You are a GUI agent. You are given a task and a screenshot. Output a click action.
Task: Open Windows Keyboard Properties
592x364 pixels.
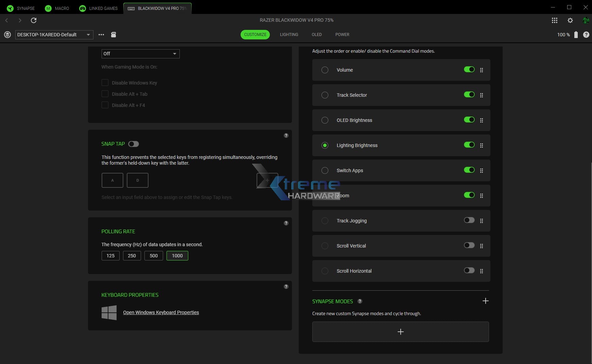pyautogui.click(x=161, y=312)
